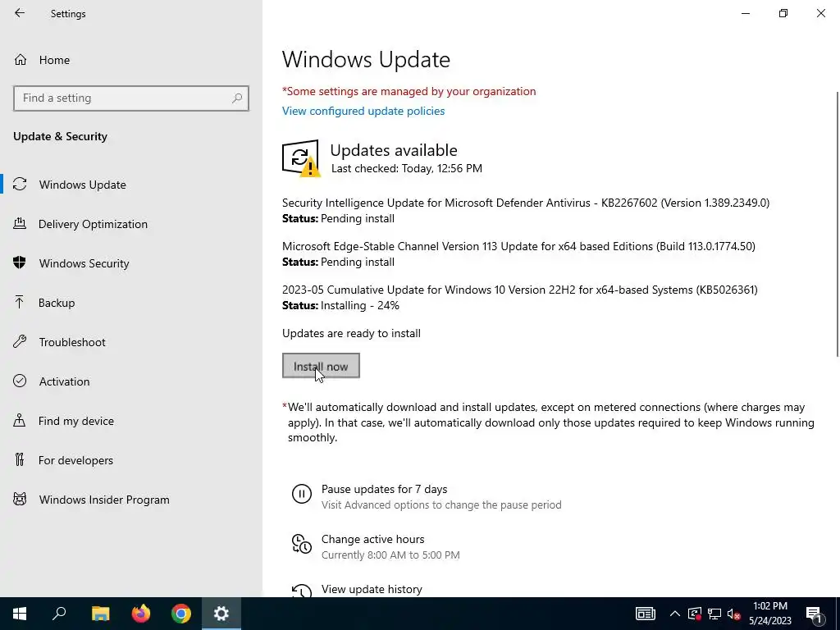Open Change active hours option
840x630 pixels.
373,539
